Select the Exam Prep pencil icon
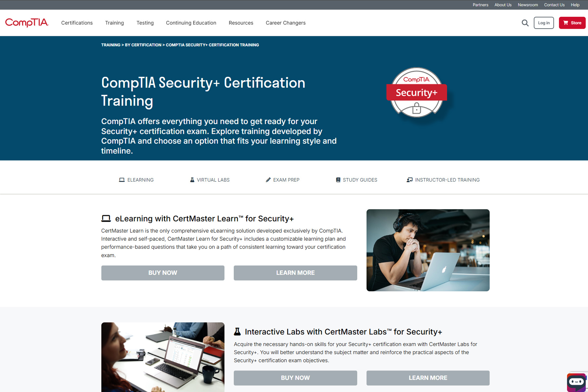Viewport: 588px width, 392px height. tap(268, 180)
